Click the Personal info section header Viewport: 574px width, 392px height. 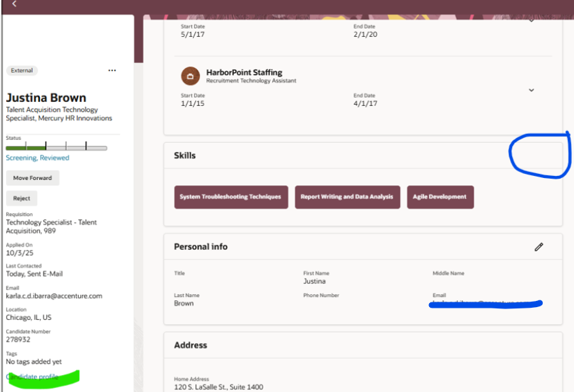(x=201, y=247)
